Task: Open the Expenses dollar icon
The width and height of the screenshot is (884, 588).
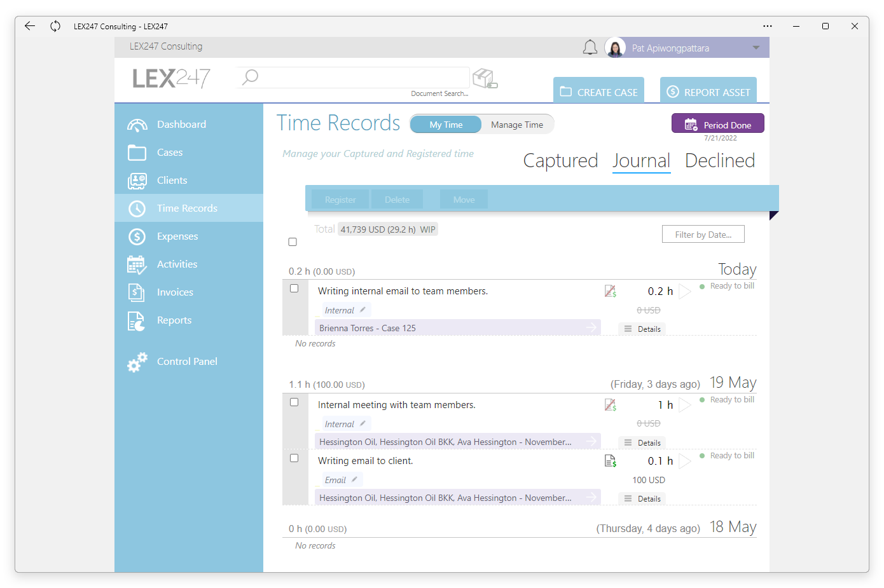Action: pyautogui.click(x=137, y=236)
